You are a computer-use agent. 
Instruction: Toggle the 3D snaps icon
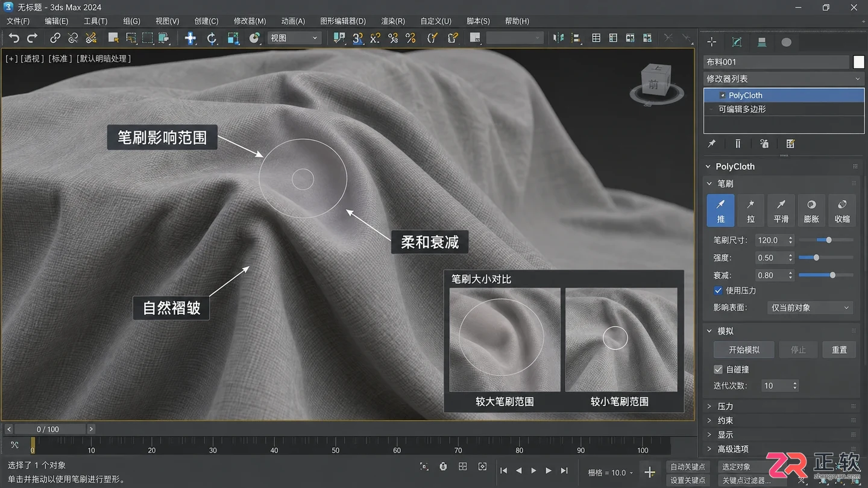(357, 38)
